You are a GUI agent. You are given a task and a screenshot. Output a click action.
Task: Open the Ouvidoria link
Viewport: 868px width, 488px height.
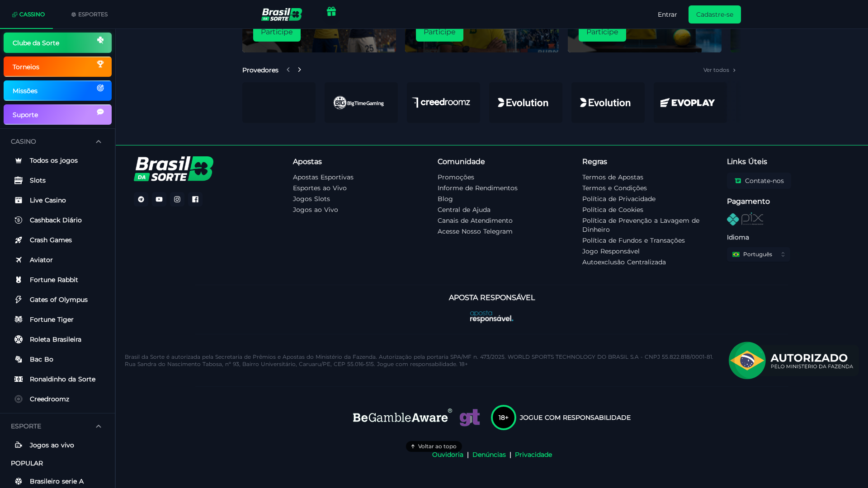(448, 455)
